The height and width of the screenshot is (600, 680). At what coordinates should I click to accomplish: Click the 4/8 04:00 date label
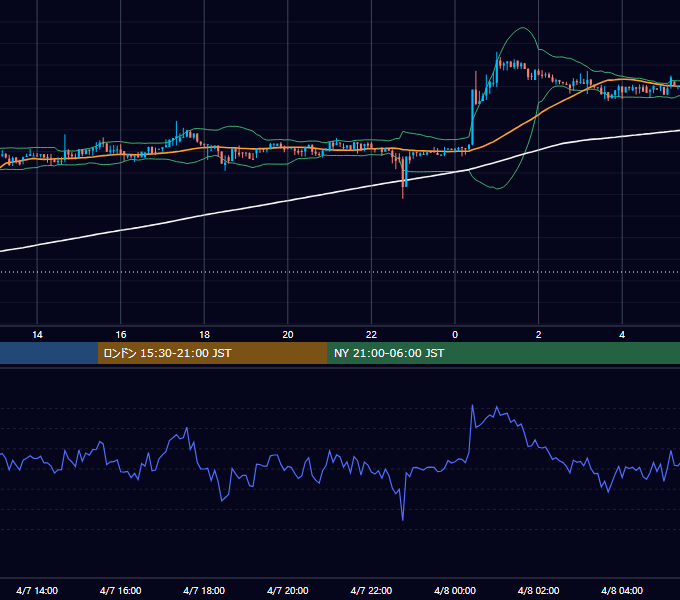pyautogui.click(x=622, y=590)
